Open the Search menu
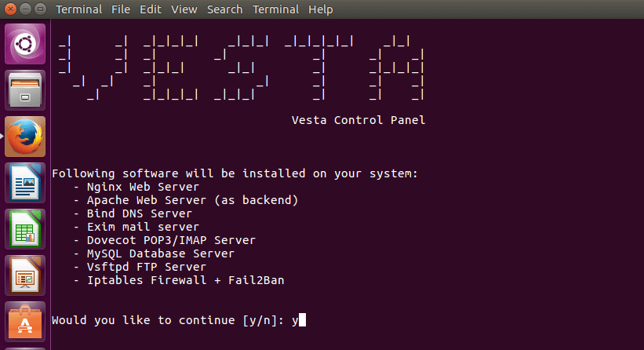This screenshot has height=350, width=644. click(224, 9)
